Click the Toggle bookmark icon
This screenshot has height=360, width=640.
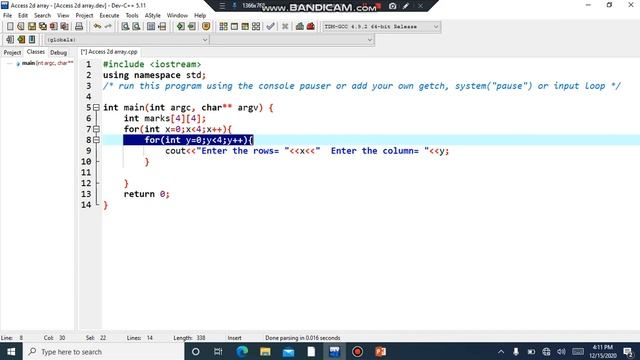(x=191, y=27)
